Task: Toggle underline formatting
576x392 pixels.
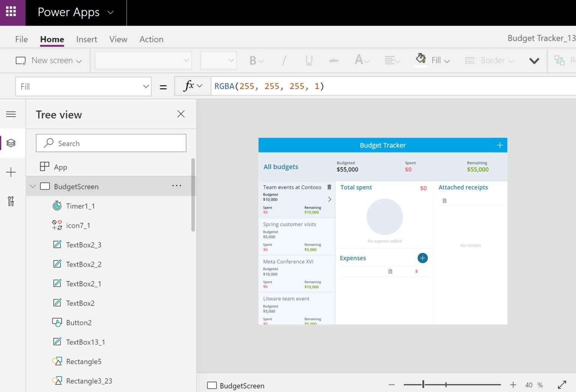Action: 308,60
